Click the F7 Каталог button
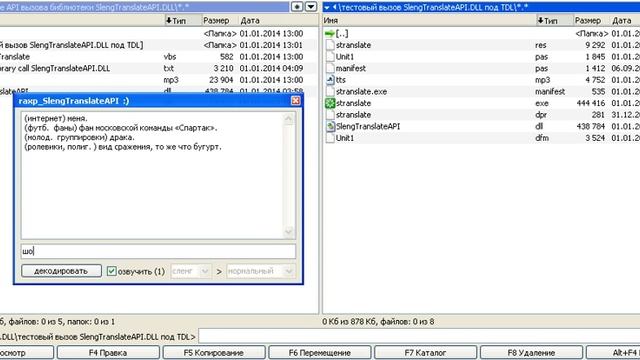 coord(425,353)
